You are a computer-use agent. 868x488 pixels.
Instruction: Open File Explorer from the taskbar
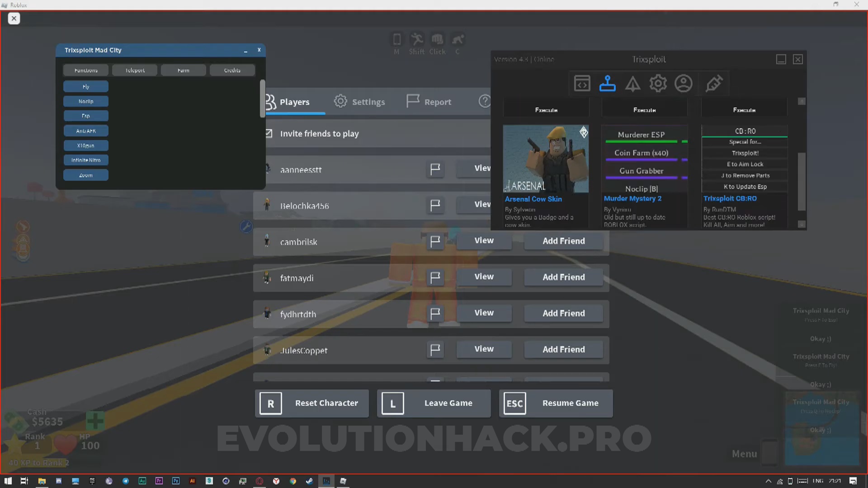pyautogui.click(x=42, y=481)
